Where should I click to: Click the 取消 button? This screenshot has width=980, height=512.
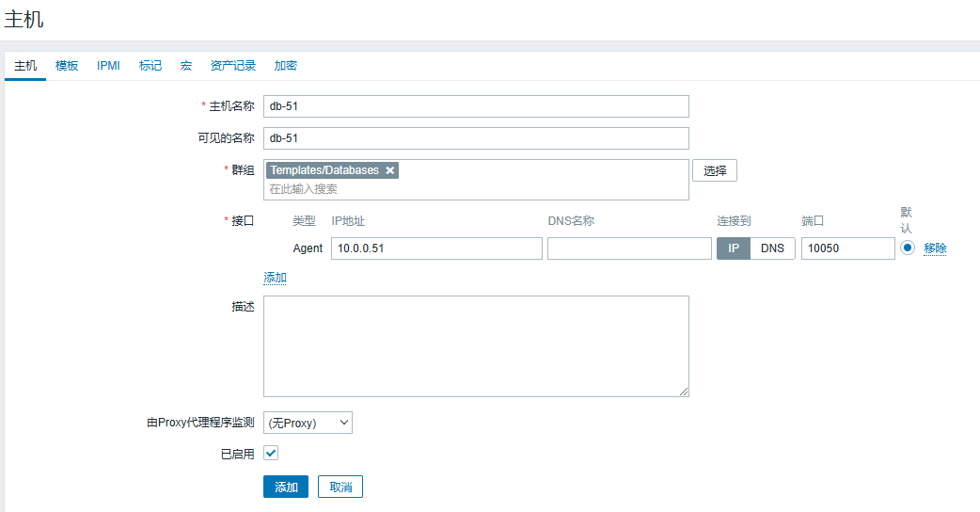[340, 487]
